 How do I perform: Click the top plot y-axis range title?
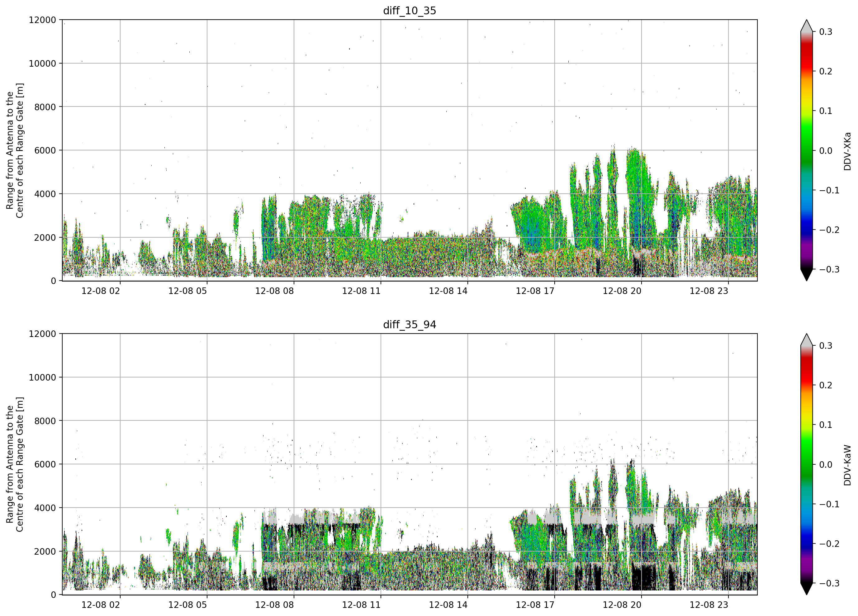click(15, 150)
